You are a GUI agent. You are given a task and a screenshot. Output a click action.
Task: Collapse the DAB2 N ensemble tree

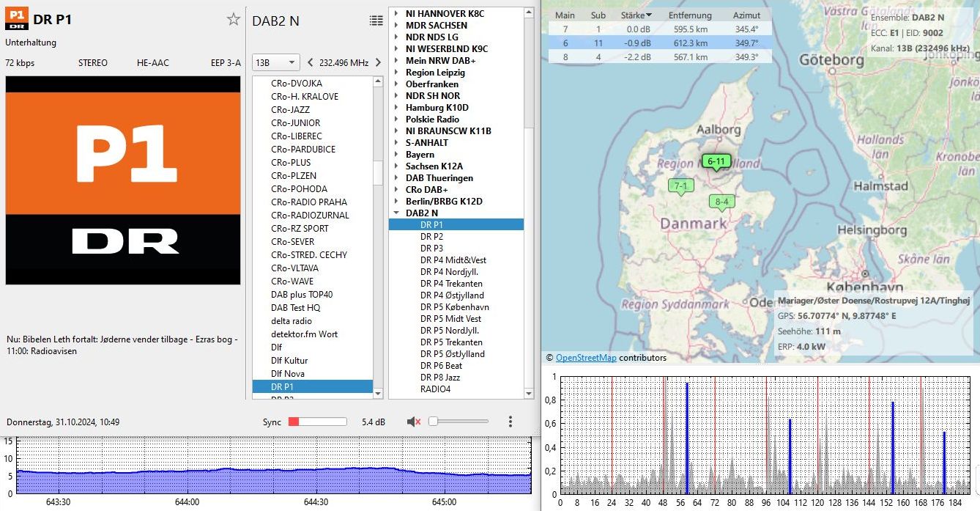coord(396,213)
